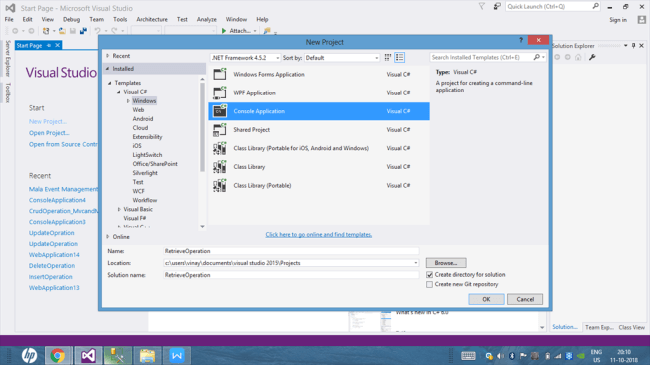Select the Android template category
The image size is (650, 365).
click(x=143, y=119)
